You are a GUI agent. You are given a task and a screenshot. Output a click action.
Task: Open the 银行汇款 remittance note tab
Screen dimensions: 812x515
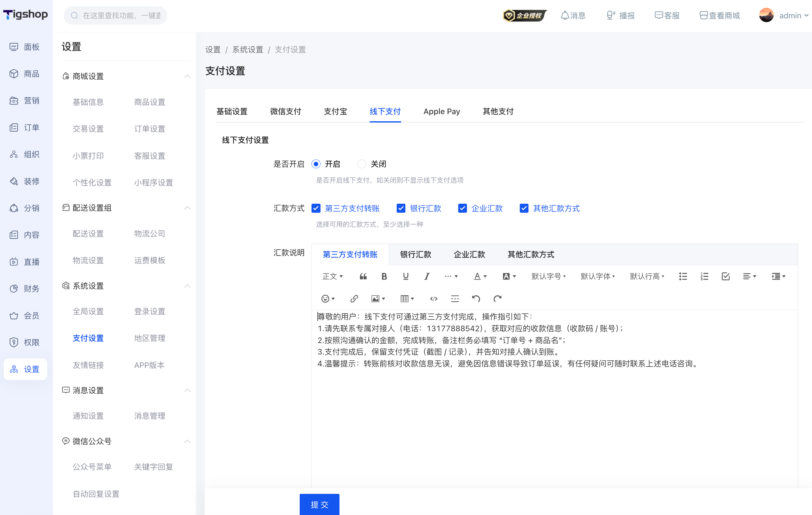415,255
